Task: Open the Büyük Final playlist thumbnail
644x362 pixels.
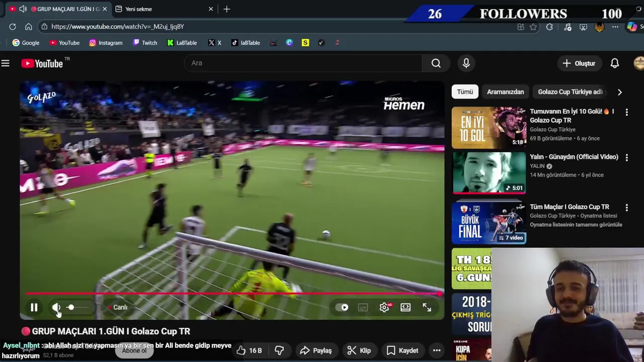Action: pyautogui.click(x=489, y=223)
